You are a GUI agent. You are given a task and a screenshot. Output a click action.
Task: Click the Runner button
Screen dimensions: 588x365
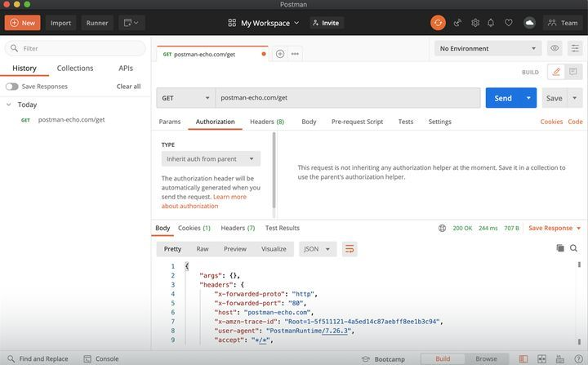pyautogui.click(x=97, y=23)
